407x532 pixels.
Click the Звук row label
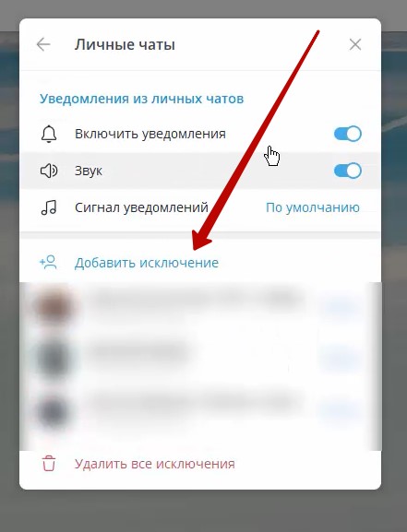click(x=89, y=171)
